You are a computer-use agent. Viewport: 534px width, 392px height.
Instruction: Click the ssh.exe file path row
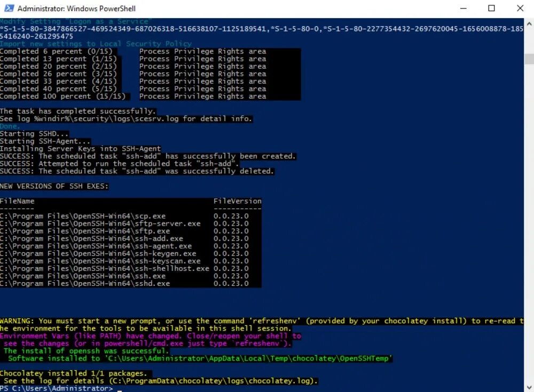[x=83, y=276]
